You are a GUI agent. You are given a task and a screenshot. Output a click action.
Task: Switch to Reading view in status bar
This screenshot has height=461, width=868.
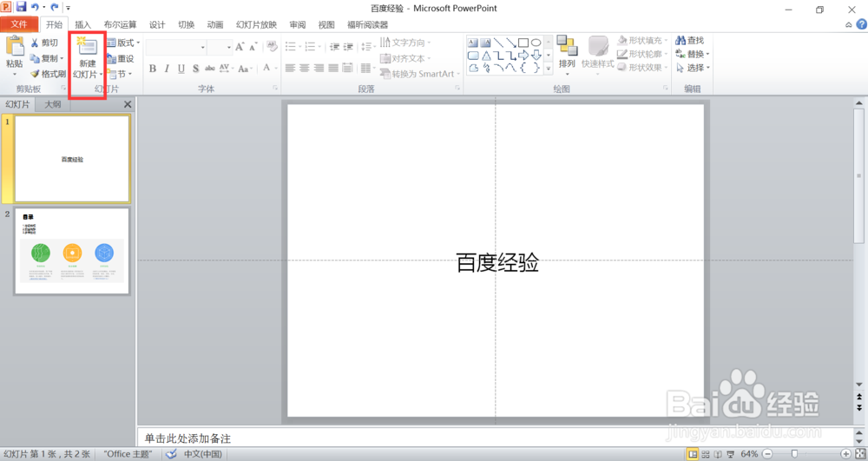(718, 454)
